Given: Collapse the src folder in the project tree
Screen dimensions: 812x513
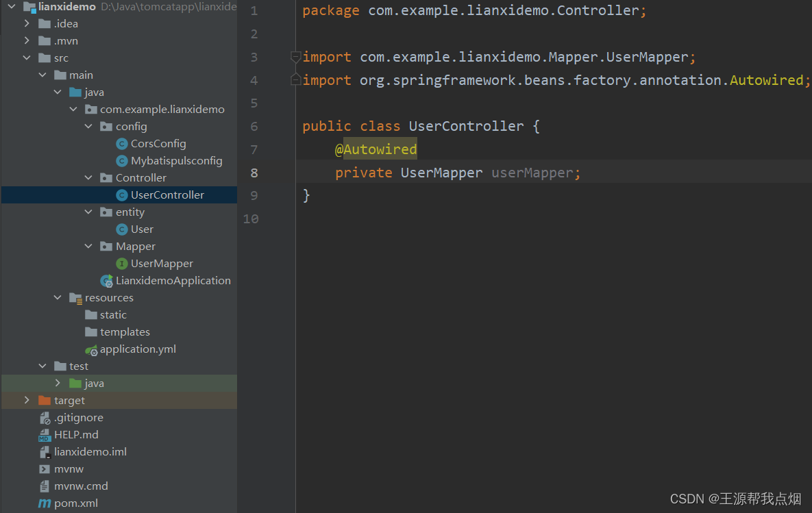Looking at the screenshot, I should tap(27, 58).
